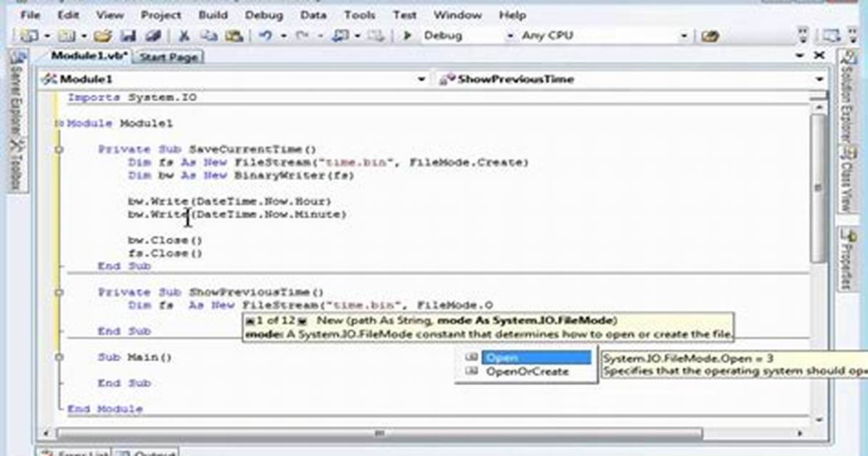
Task: Open the active files list dropdown arrow
Action: (799, 56)
